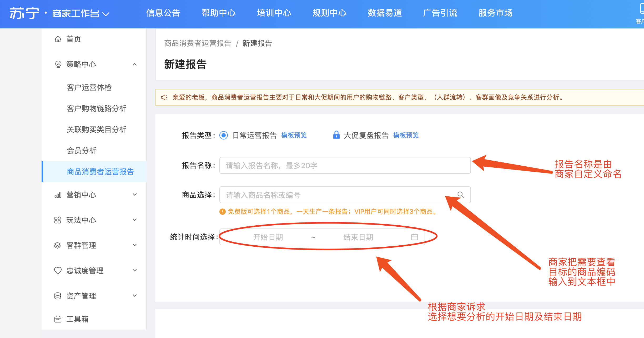This screenshot has height=338, width=644.
Task: Click the 策略中心 smiley icon
Action: (58, 64)
